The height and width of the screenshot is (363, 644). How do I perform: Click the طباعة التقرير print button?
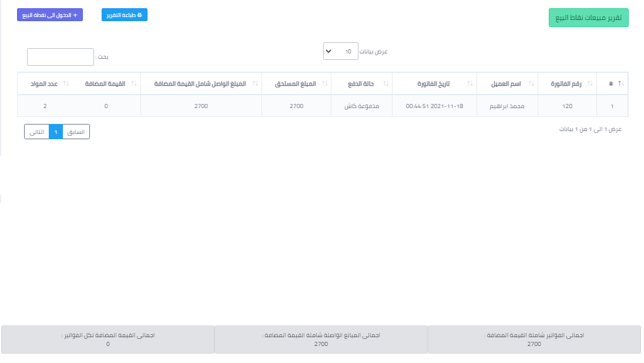pyautogui.click(x=125, y=15)
